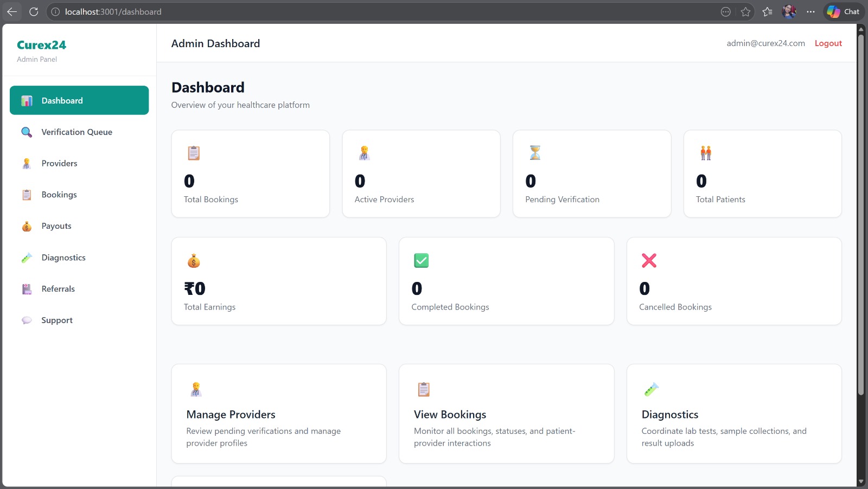Click the Referrals sidebar icon
Viewport: 868px width, 489px height.
[27, 289]
